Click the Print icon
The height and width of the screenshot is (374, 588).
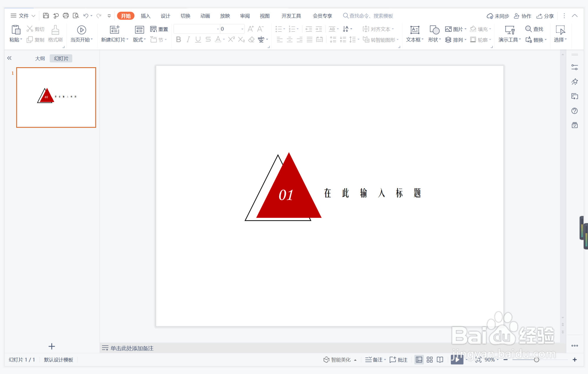(66, 16)
